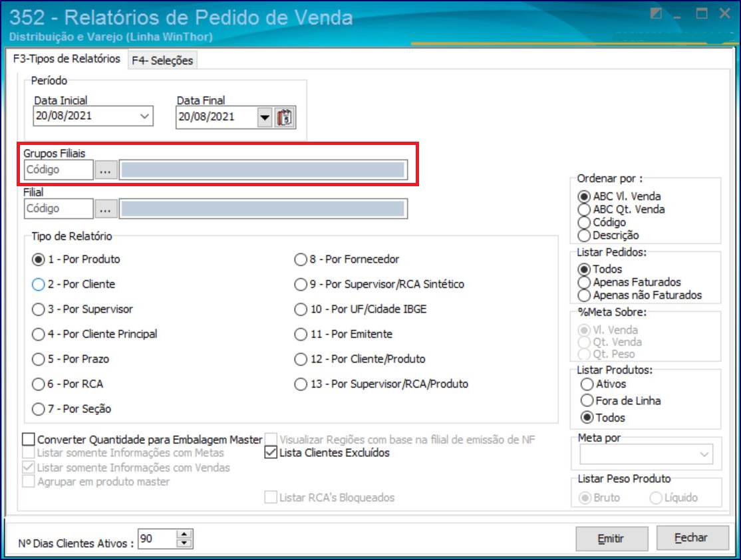
Task: Choose Todos under Listar Pedidos
Action: click(600, 269)
